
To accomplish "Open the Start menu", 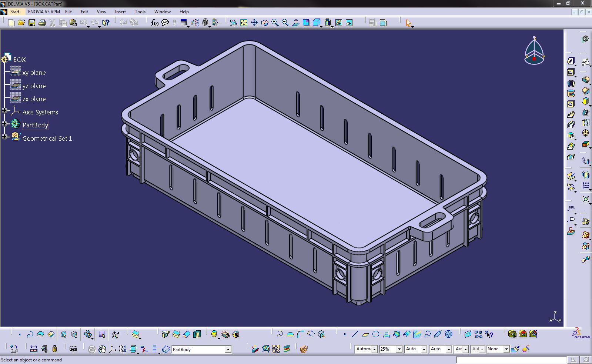I will click(x=15, y=12).
